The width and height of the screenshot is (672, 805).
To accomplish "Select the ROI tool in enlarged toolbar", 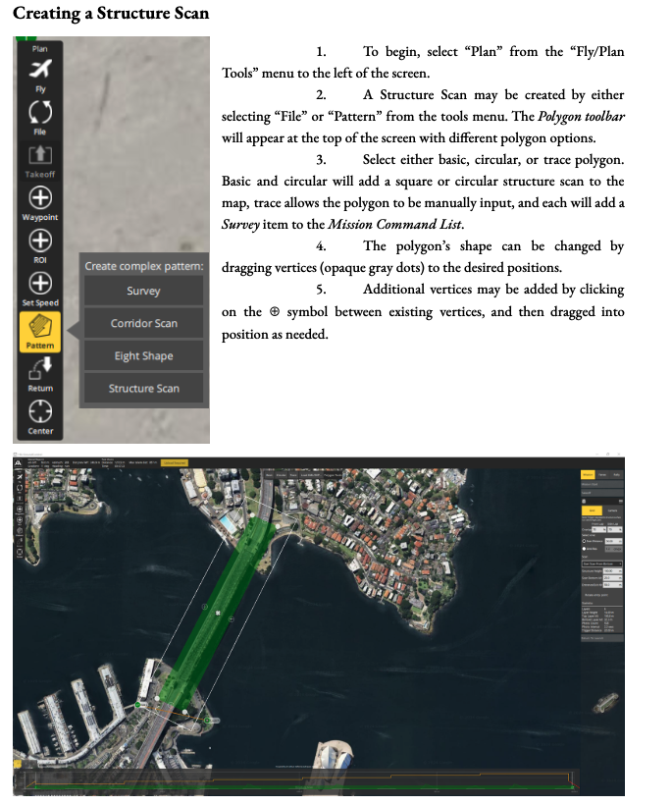I will 40,241.
